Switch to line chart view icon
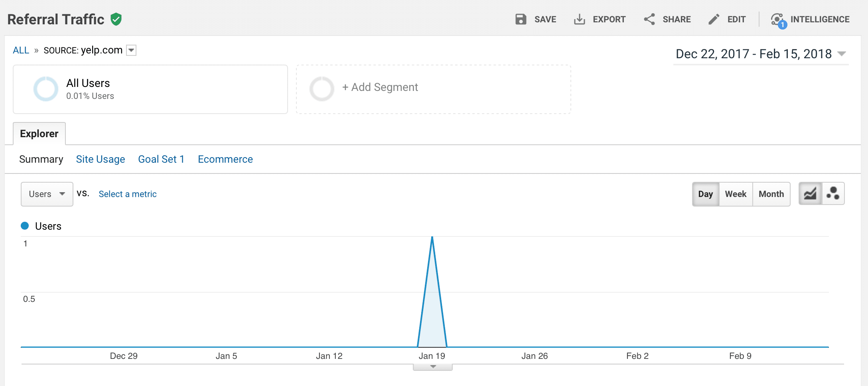 [x=810, y=194]
